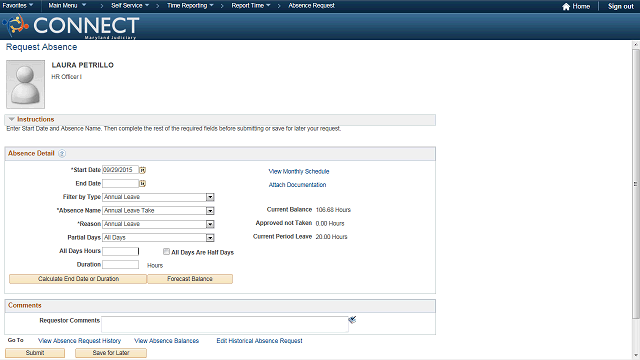Image resolution: width=640 pixels, height=360 pixels.
Task: Click the HR Officer I job title
Action: coord(67,77)
